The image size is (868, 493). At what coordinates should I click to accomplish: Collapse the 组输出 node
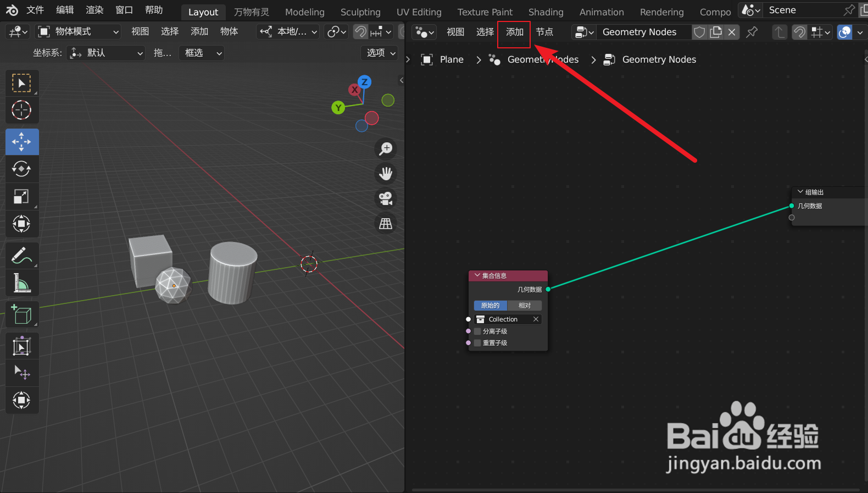pyautogui.click(x=800, y=192)
